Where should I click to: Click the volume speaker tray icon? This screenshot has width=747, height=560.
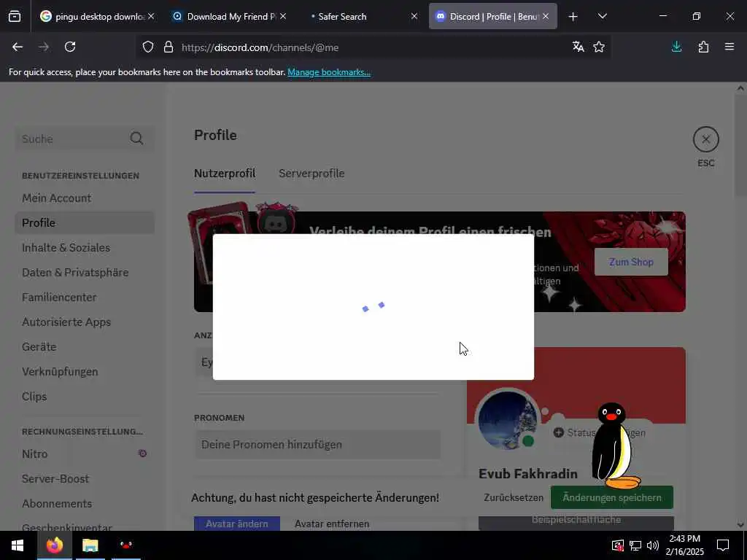[x=653, y=545]
